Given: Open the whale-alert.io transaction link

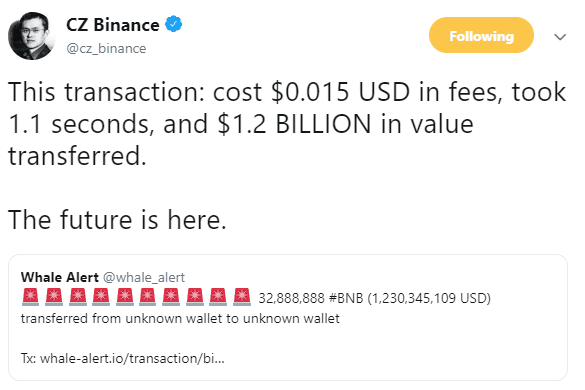Looking at the screenshot, I should (132, 358).
